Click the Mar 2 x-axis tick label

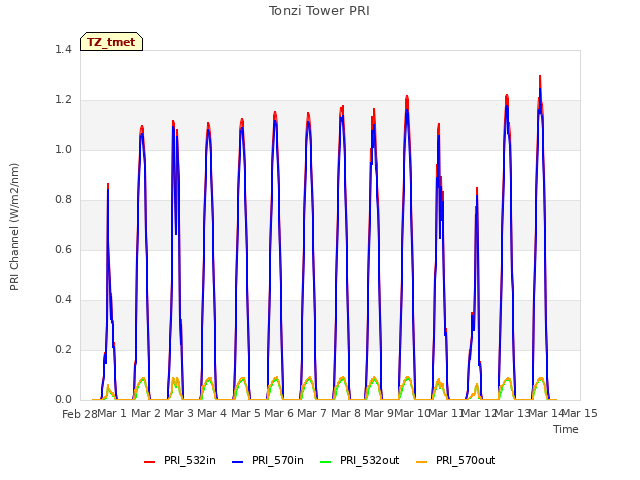[x=146, y=413]
